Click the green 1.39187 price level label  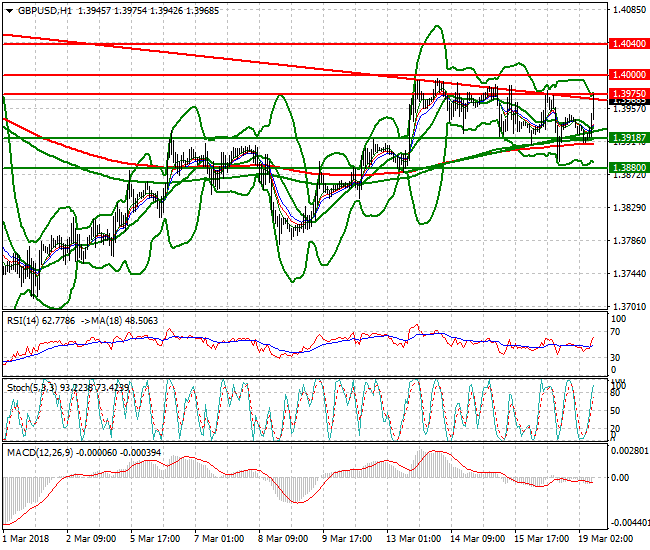[x=629, y=138]
